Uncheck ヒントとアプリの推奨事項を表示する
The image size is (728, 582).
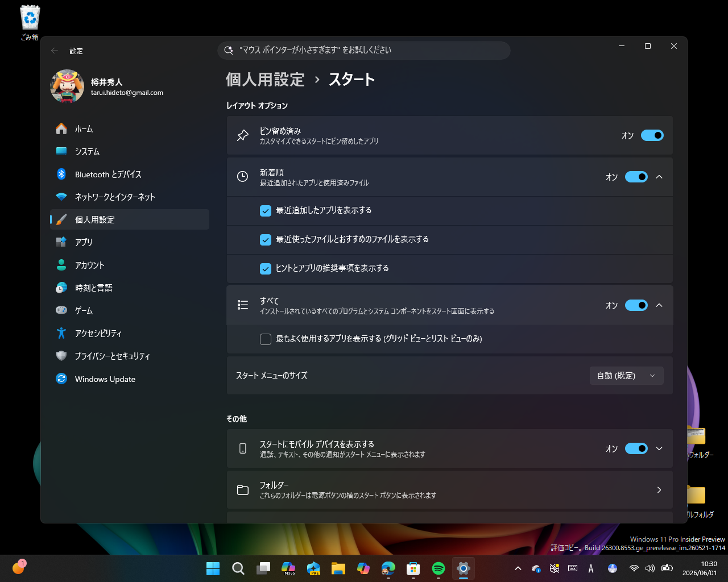[x=266, y=268]
